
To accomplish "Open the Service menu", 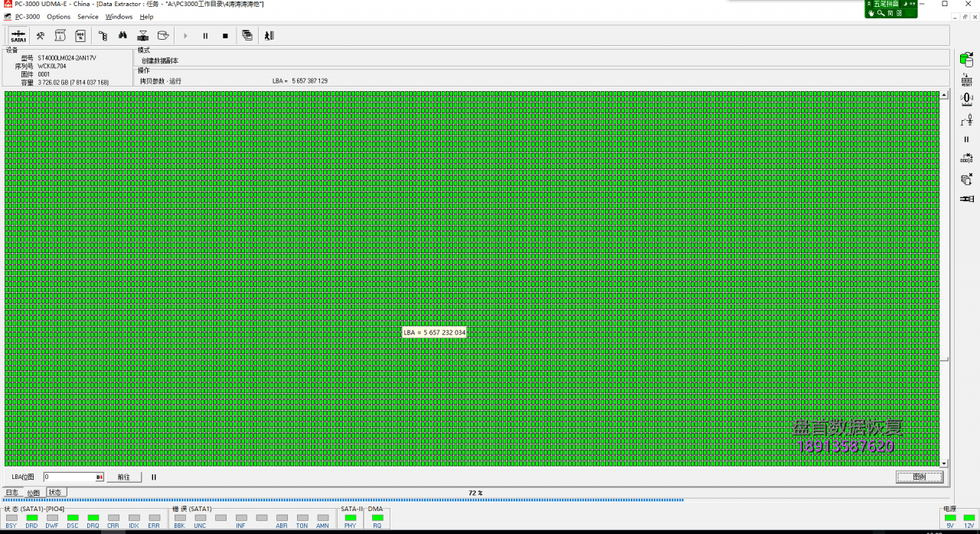I will point(88,16).
